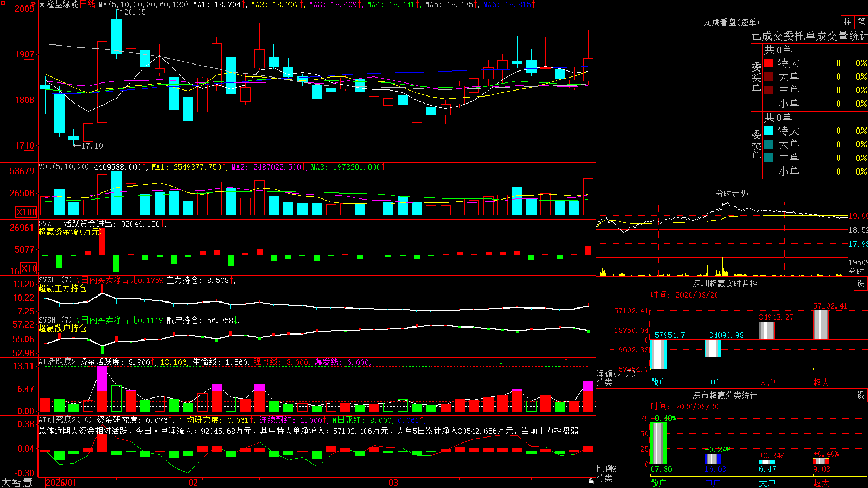Click cyan 特大 swatch under 委卖单
The width and height of the screenshot is (868, 488).
(x=768, y=131)
